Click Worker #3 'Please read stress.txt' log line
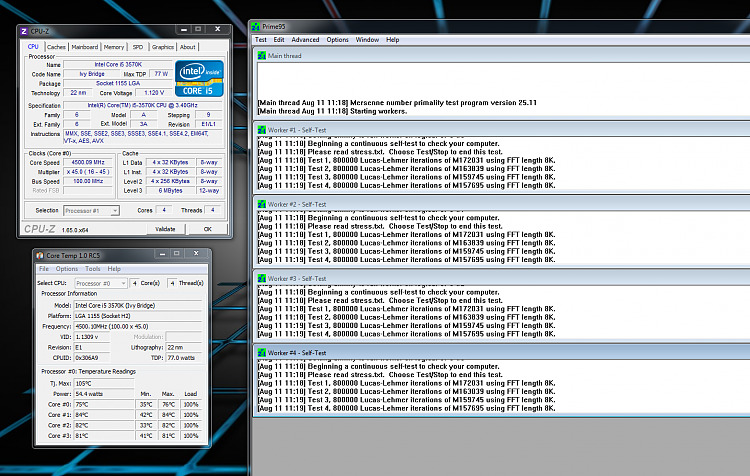Viewport: 750px width, 476px height. [380, 301]
